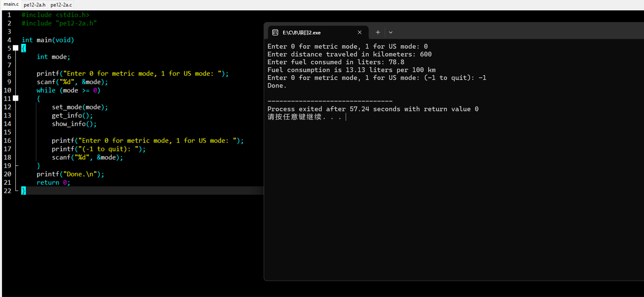Select the 项目2.exe terminal tab
644x297 pixels.
pos(318,32)
